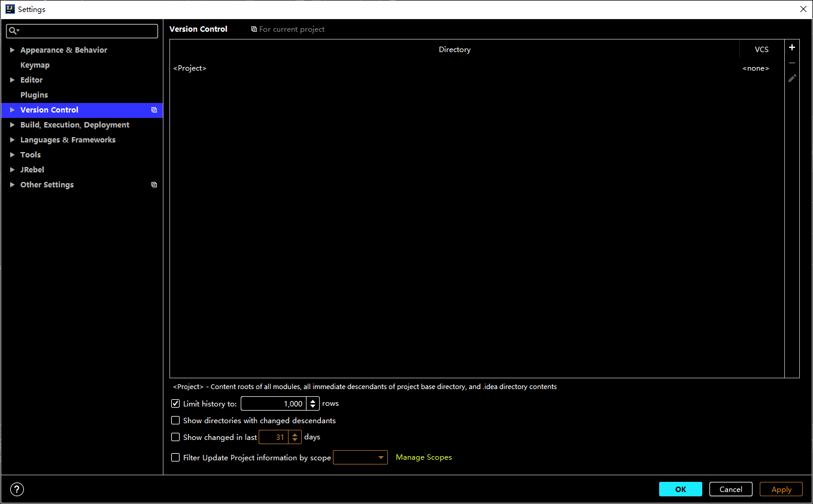Viewport: 813px width, 504px height.
Task: Expand the Tools node arrow
Action: click(12, 155)
